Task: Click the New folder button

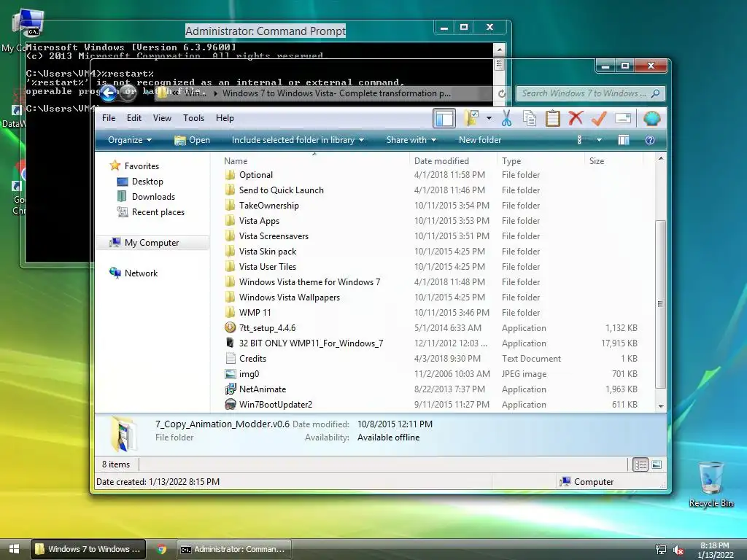Action: point(480,140)
